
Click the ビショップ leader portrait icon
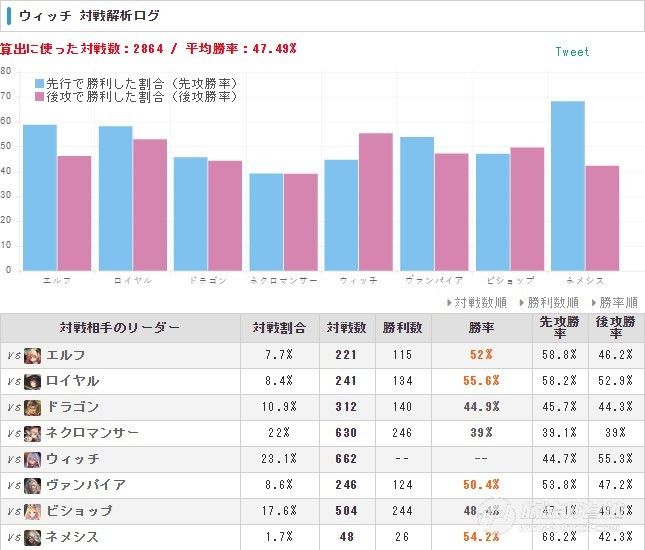coord(32,511)
